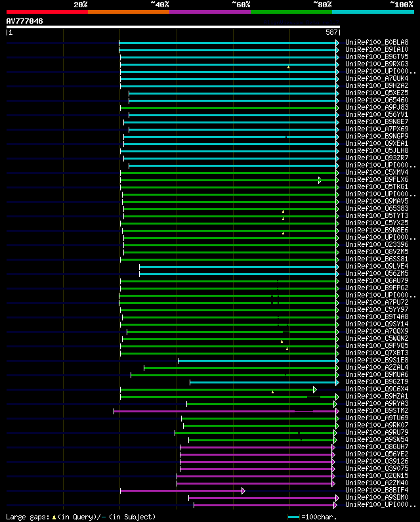The width and height of the screenshot is (420, 522).
Task: Select the UniRef100_A7PX69 label
Action: pos(377,129)
